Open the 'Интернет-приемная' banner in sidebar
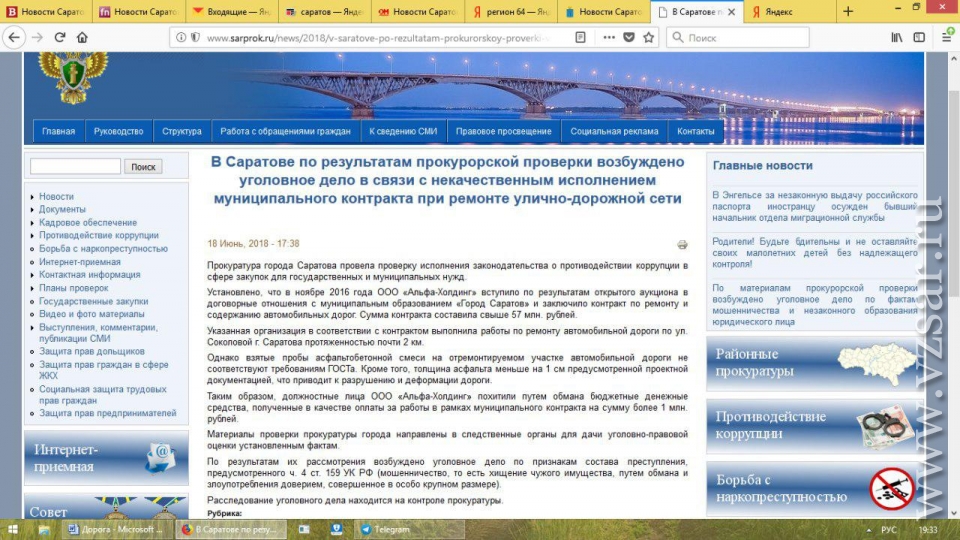The height and width of the screenshot is (540, 960). [105, 458]
